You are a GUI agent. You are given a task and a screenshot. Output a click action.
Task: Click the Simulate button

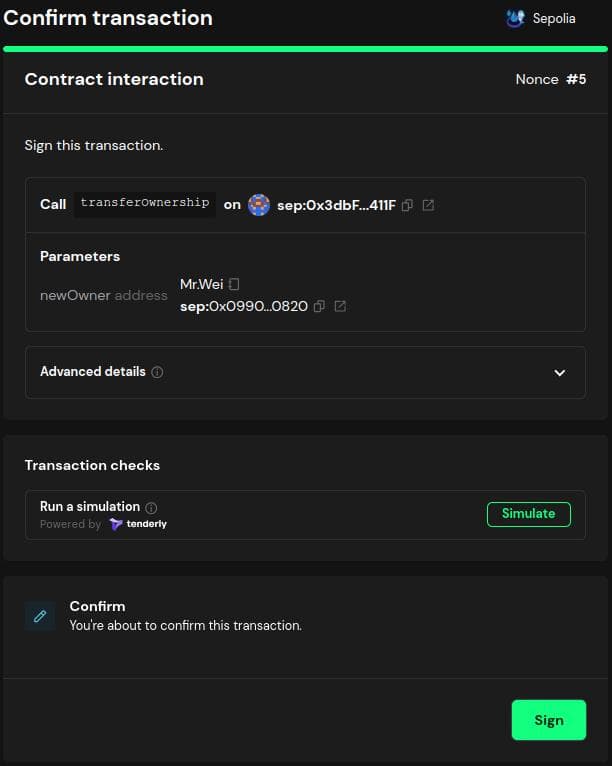click(x=528, y=514)
